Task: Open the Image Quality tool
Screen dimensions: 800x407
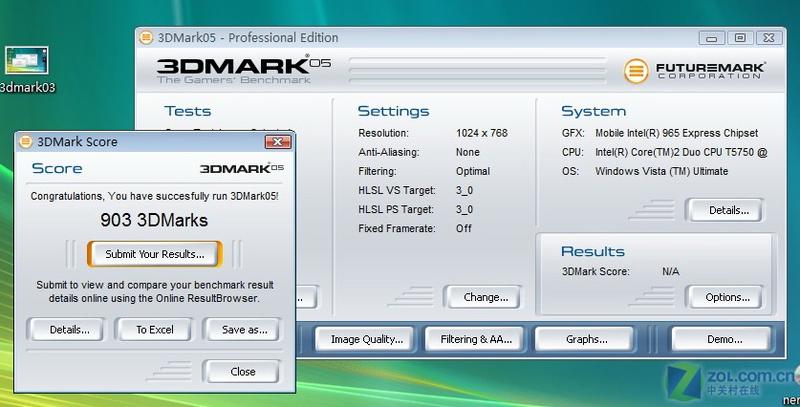Action: 367,339
